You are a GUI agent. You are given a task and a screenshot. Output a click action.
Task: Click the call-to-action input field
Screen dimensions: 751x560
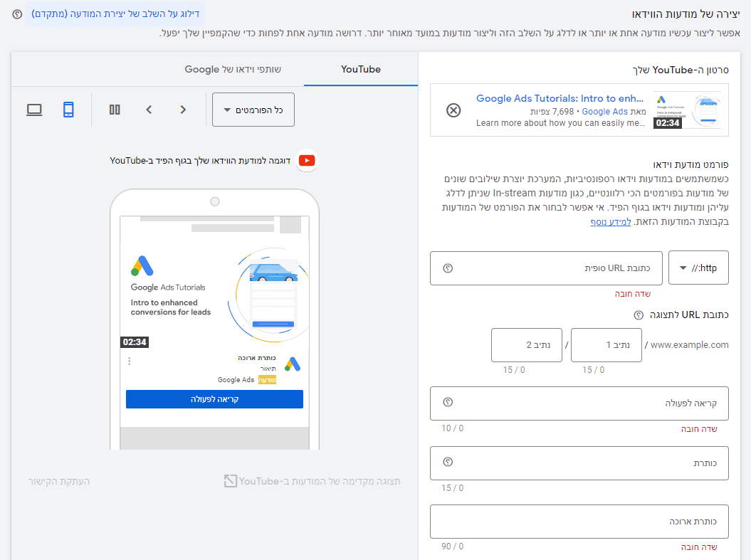579,403
